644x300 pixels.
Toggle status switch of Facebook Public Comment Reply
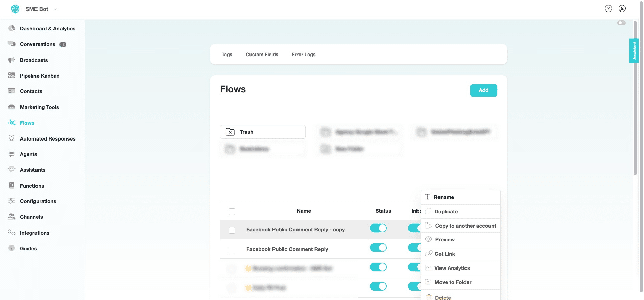[378, 248]
